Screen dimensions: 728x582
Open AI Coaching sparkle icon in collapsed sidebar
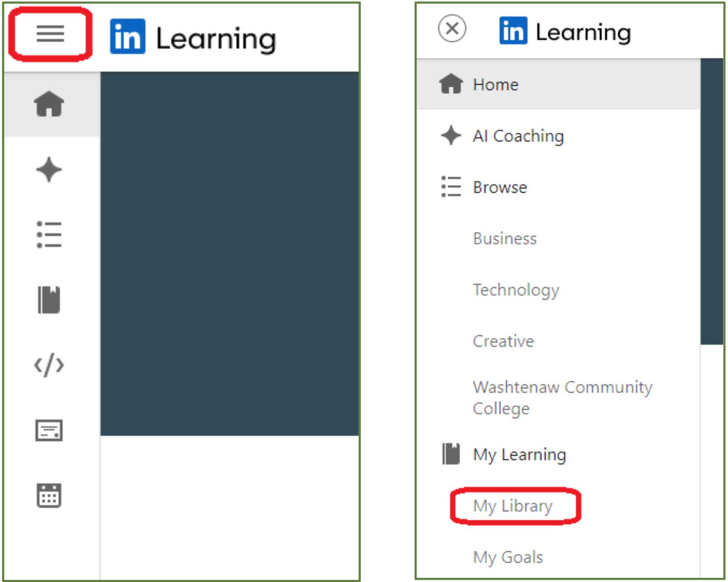pos(49,170)
